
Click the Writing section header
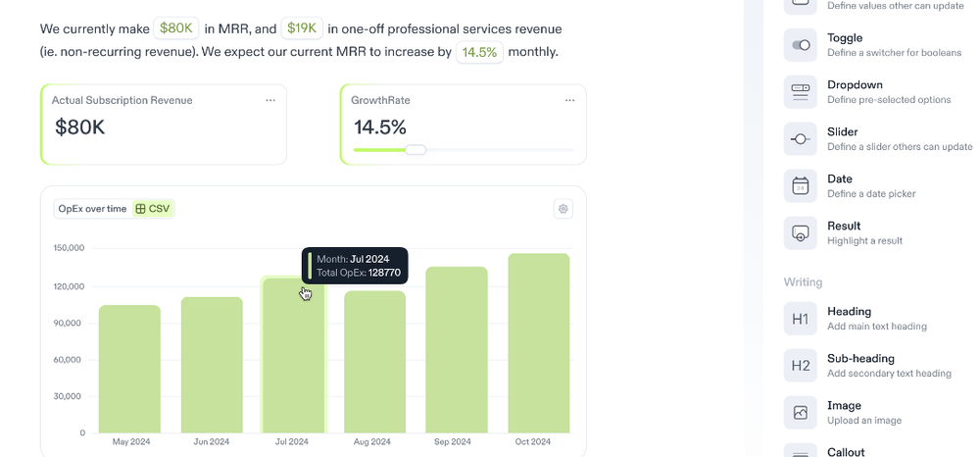[x=803, y=282]
